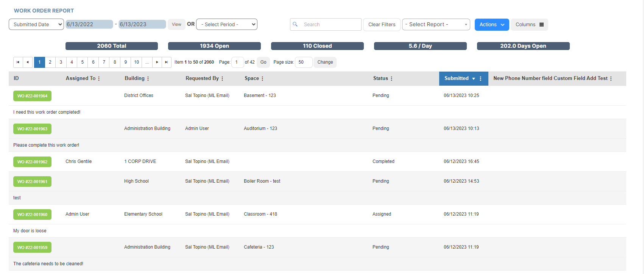The width and height of the screenshot is (644, 274).
Task: Go to the first page of results
Action: tap(18, 62)
